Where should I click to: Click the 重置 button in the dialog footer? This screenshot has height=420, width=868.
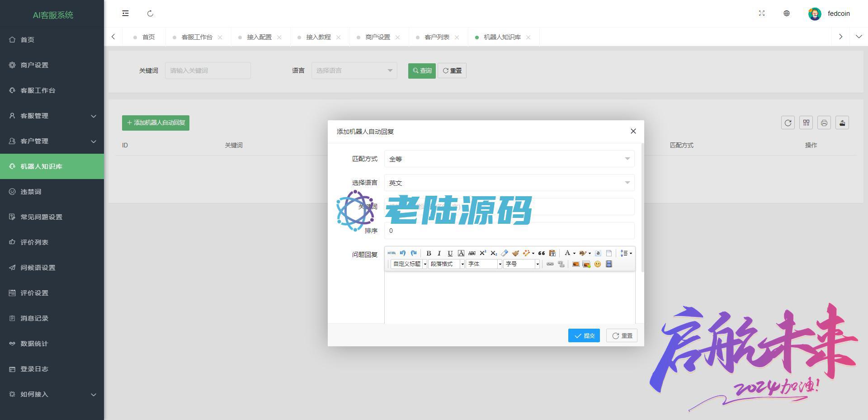(x=622, y=335)
